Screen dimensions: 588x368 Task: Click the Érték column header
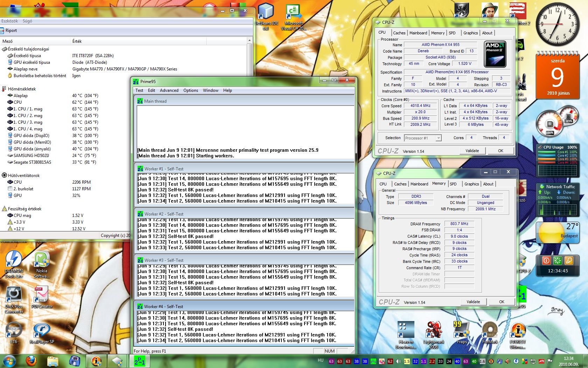click(139, 41)
